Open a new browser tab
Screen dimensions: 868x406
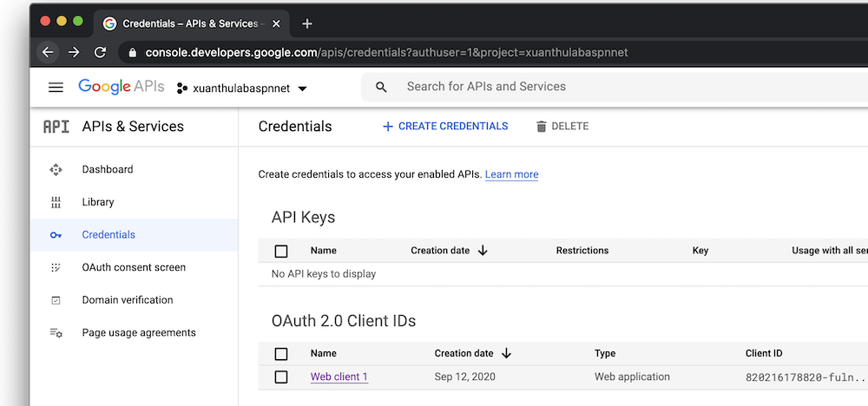pyautogui.click(x=307, y=23)
